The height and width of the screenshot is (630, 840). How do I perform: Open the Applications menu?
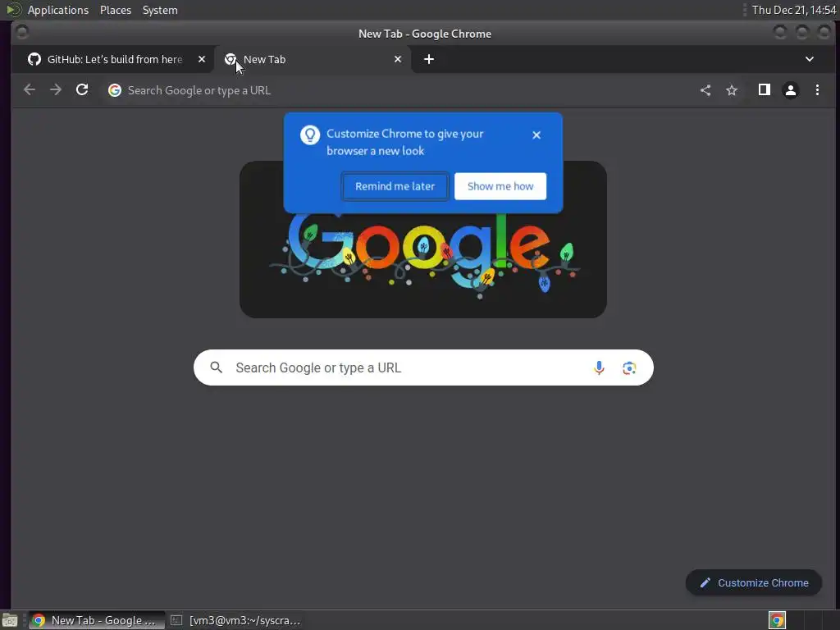point(58,10)
